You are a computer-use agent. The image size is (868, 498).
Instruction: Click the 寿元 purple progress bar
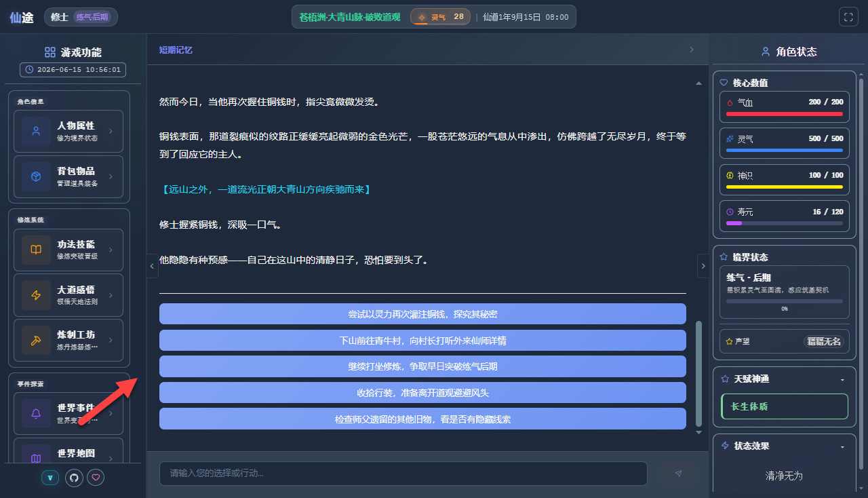tap(785, 223)
